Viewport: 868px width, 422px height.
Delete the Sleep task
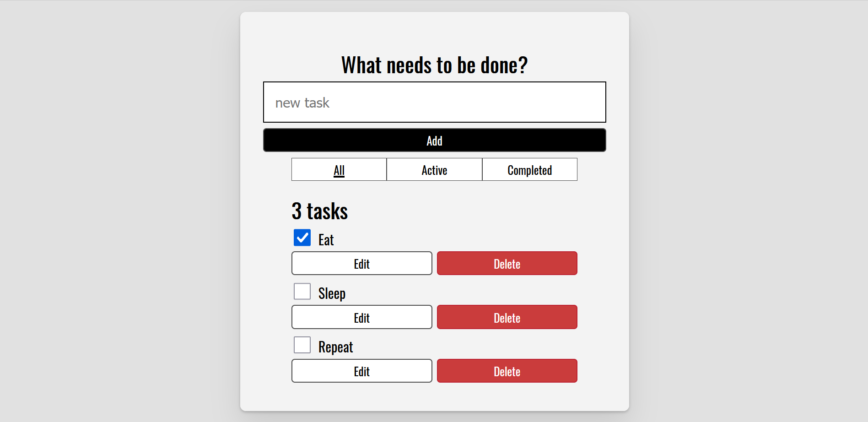[x=507, y=317]
